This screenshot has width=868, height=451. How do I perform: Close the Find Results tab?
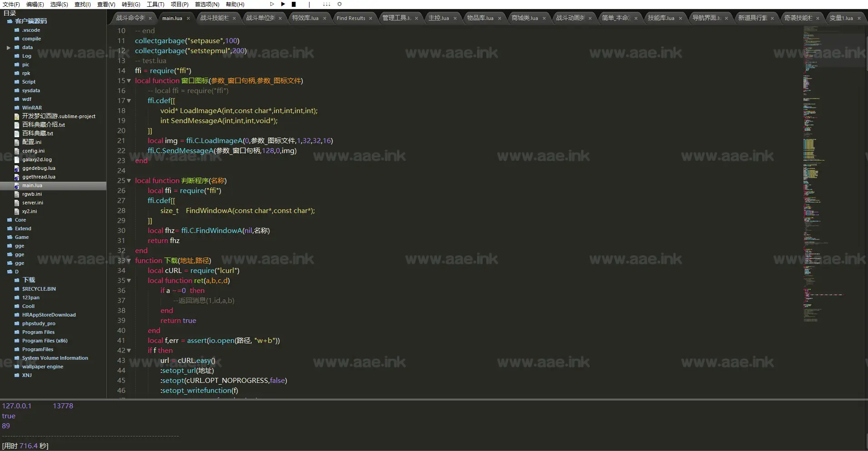click(370, 18)
